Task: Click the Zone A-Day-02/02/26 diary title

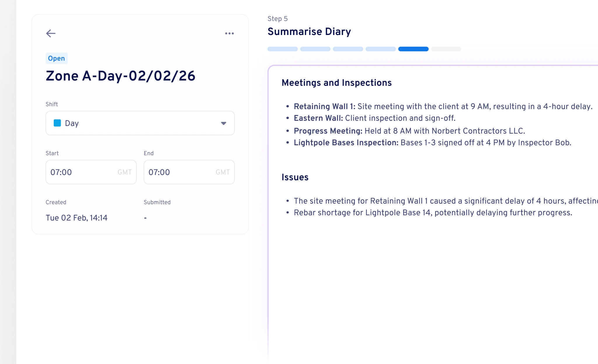Action: pyautogui.click(x=121, y=76)
